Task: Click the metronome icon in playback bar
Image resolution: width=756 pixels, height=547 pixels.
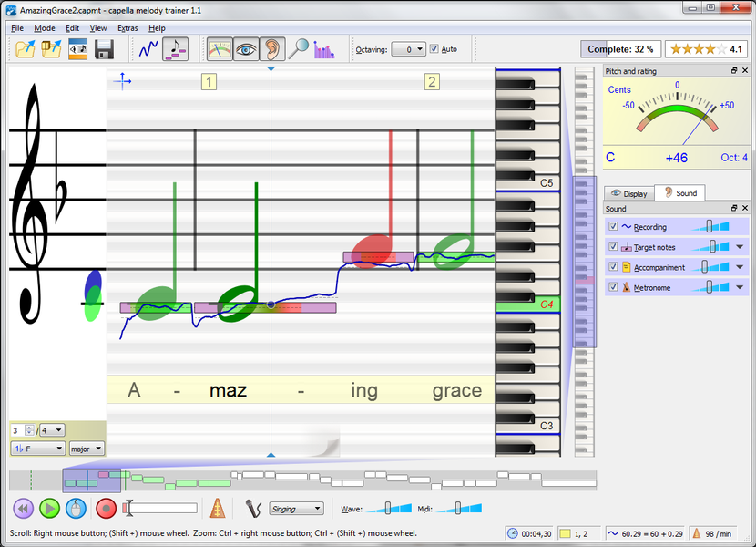Action: tap(218, 509)
